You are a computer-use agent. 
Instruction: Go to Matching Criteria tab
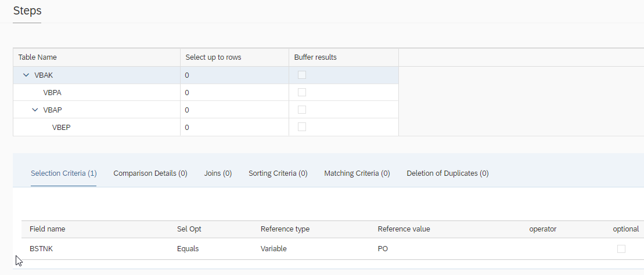point(357,173)
